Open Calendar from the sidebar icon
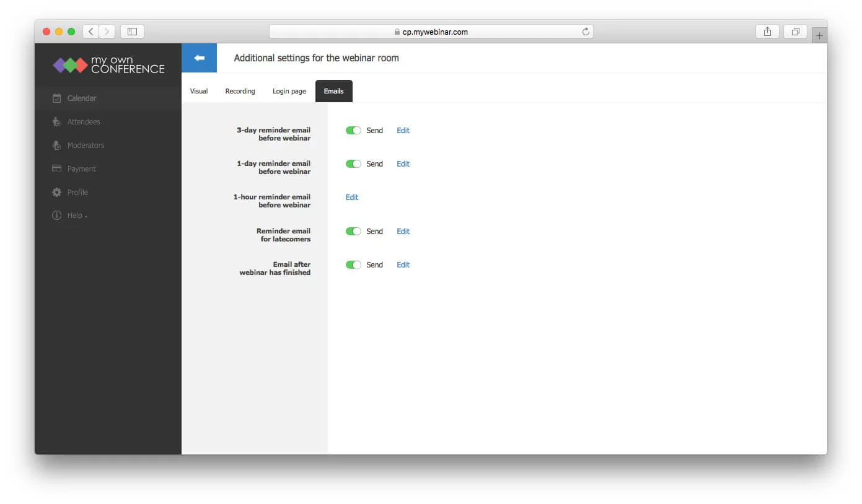 coord(57,98)
